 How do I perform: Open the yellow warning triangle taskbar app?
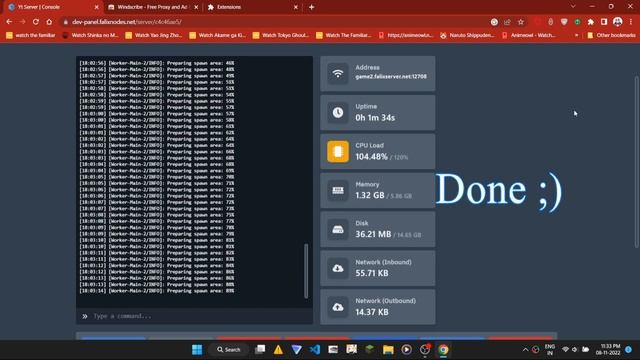(x=278, y=349)
